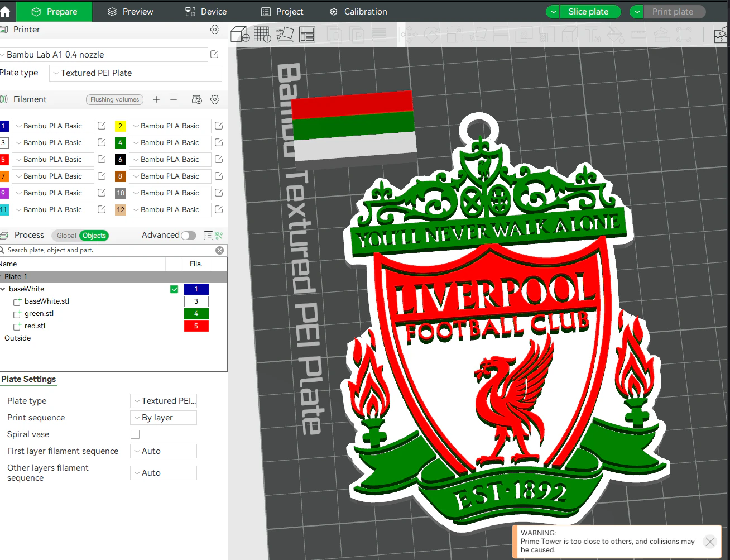Toggle baseWhite object printable checkbox
Viewport: 730px width, 560px height.
174,289
